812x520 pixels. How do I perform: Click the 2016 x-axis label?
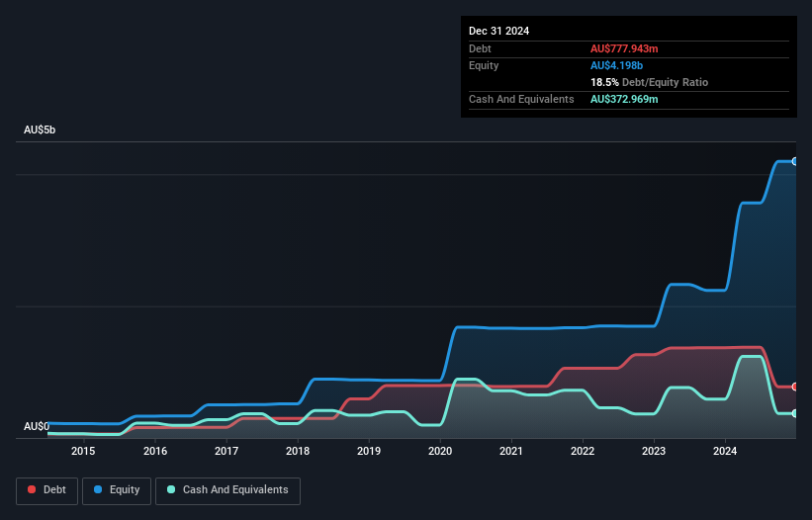[155, 451]
